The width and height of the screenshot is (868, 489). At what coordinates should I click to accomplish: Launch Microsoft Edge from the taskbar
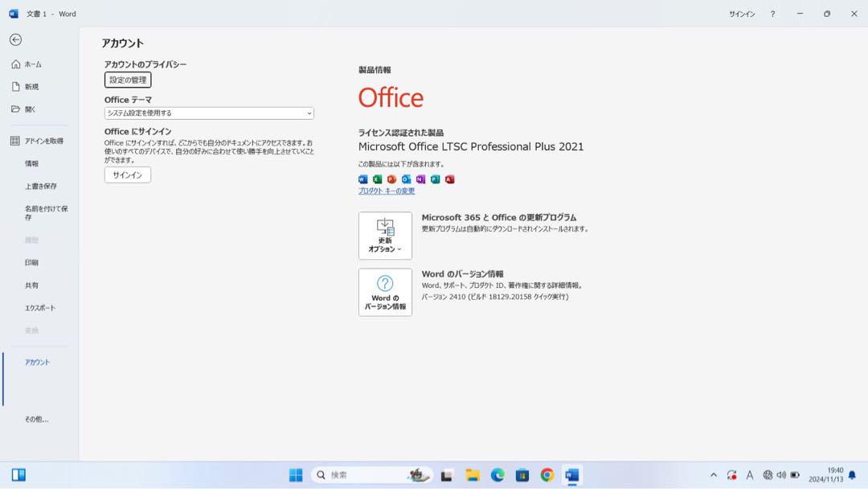click(x=497, y=475)
